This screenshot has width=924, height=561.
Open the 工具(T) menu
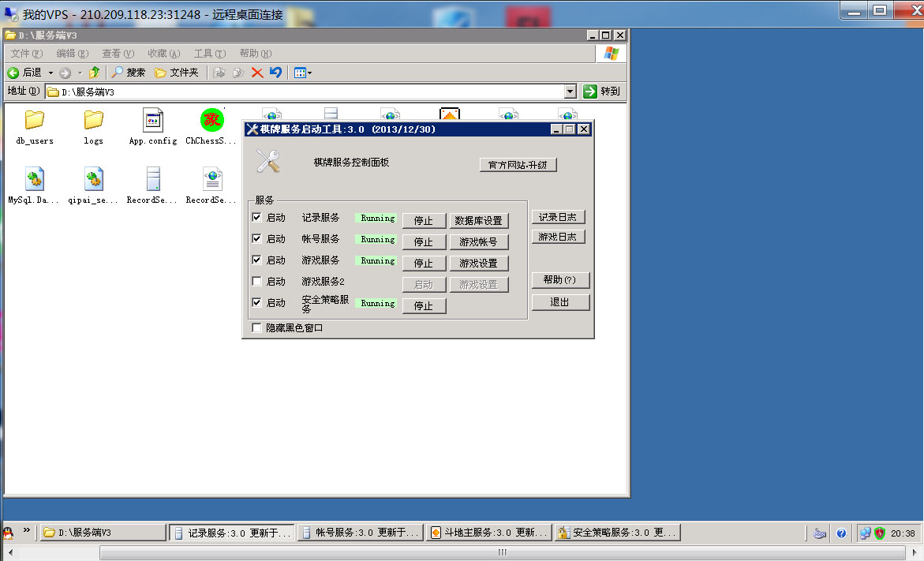(x=210, y=54)
